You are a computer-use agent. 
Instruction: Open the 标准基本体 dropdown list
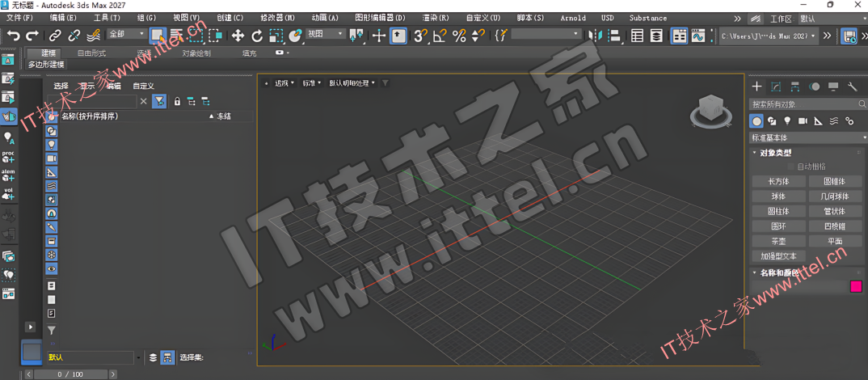coord(807,137)
